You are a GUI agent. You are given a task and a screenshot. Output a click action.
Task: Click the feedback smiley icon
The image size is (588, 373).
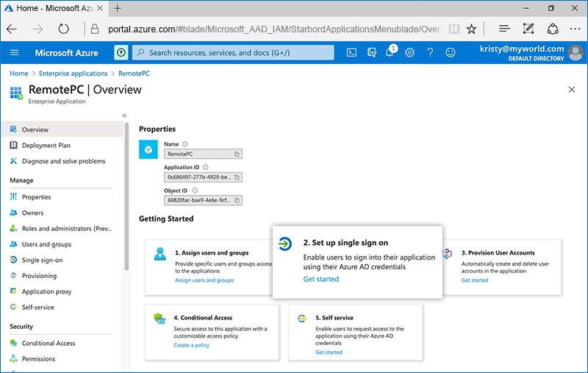point(450,53)
